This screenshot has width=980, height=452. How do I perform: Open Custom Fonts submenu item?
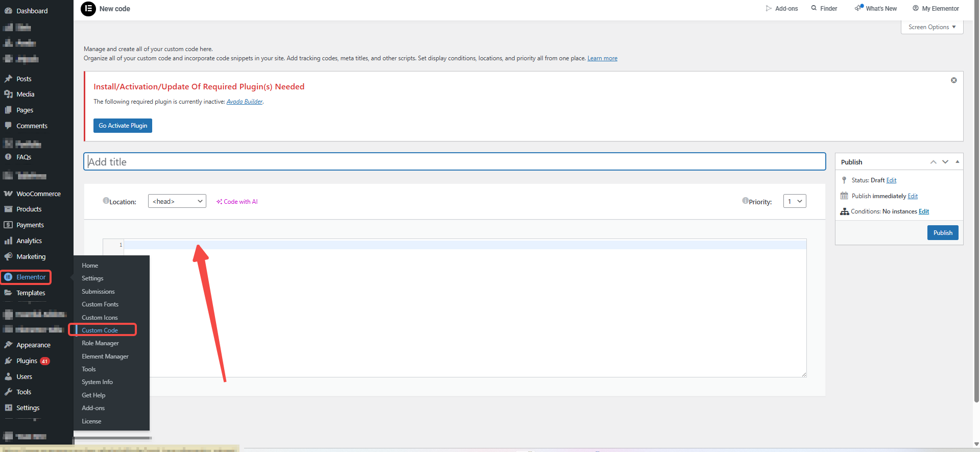100,304
